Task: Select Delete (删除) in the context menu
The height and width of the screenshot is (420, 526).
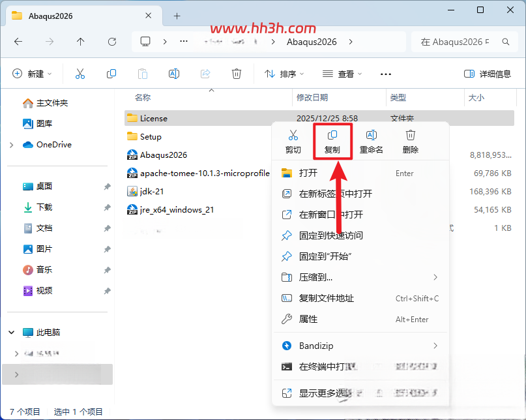Action: point(410,142)
